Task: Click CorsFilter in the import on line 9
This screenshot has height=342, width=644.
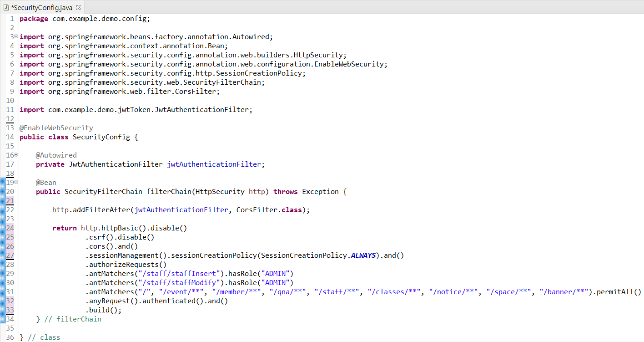Action: point(196,92)
